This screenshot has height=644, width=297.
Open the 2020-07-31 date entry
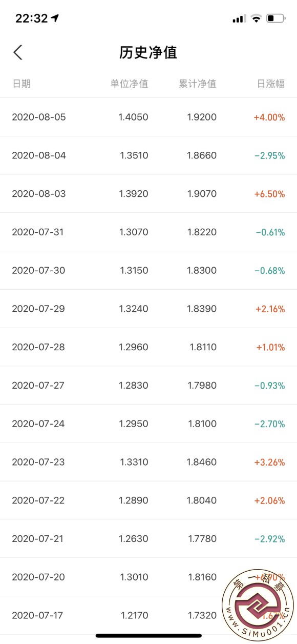pos(38,232)
